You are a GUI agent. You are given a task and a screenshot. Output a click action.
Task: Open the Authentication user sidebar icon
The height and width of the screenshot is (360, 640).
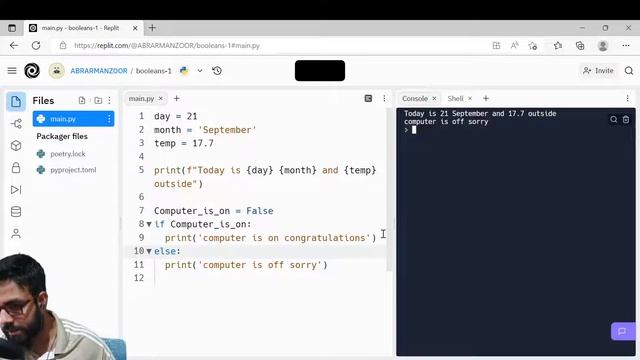tap(16, 233)
